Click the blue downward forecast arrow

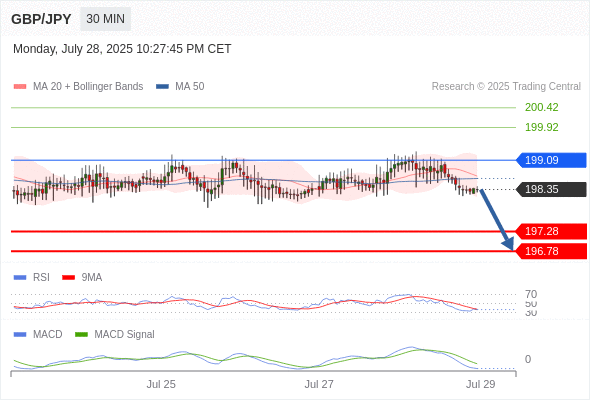(497, 220)
